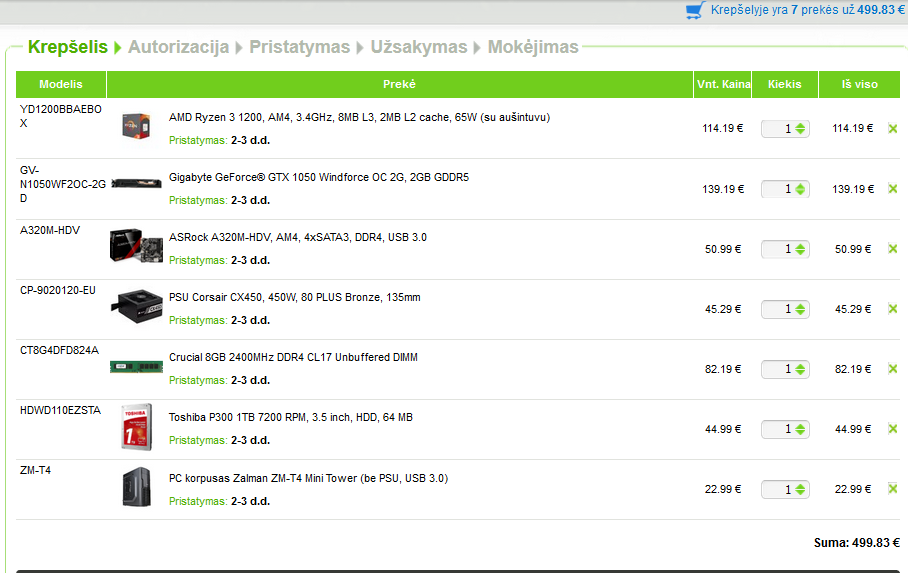Open the Gigabyte GeForce GTX 1050 link
Screen dimensions: 908x573
[x=318, y=177]
